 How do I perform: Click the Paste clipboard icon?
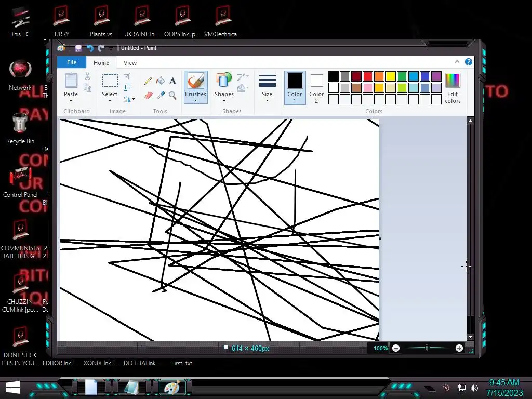[71, 81]
